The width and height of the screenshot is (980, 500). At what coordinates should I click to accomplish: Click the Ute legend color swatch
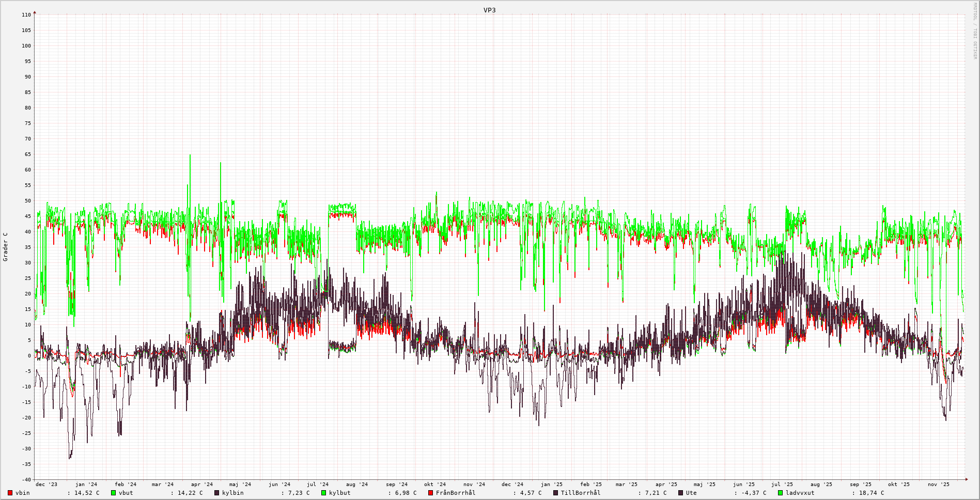pyautogui.click(x=681, y=493)
